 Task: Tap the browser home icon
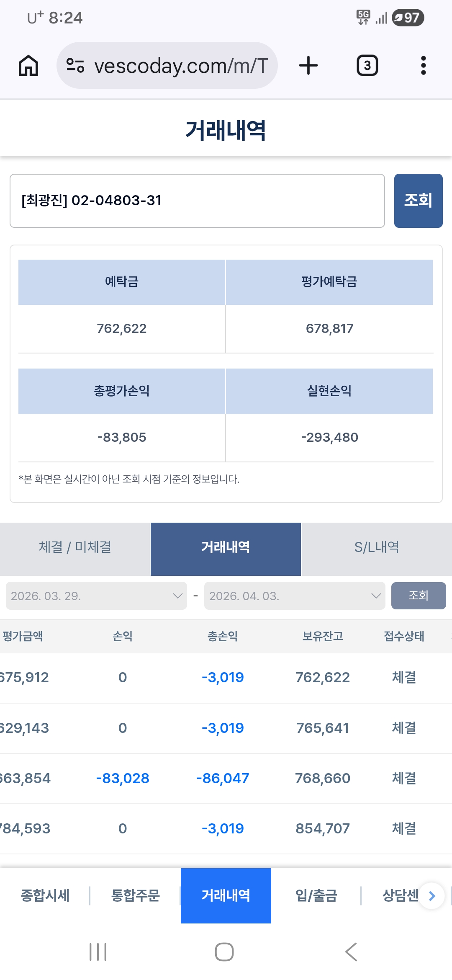(28, 66)
